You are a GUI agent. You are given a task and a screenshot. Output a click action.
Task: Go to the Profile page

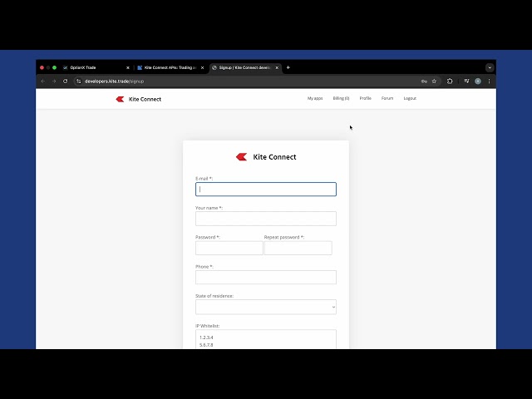[x=366, y=98]
